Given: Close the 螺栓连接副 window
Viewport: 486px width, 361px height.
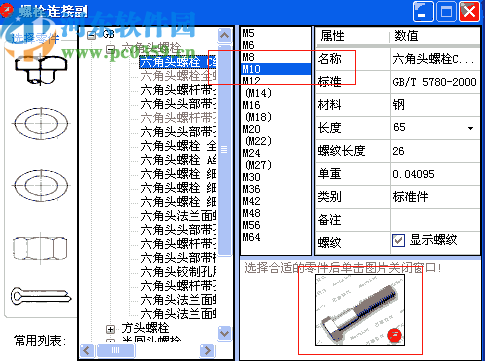Looking at the screenshot, I should [x=470, y=12].
